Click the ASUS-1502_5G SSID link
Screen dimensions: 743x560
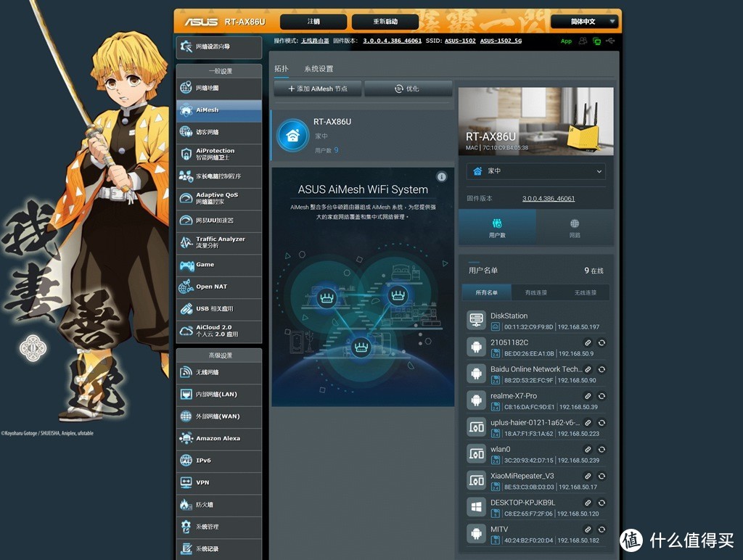501,41
